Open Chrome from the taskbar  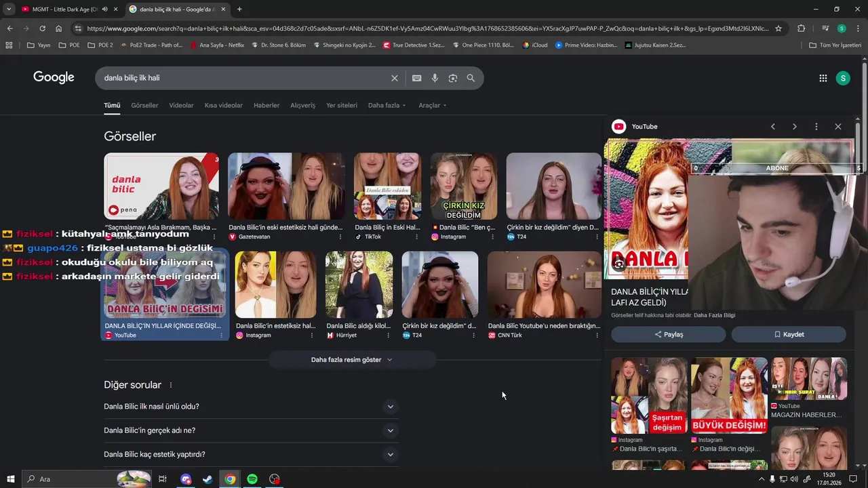[x=230, y=479]
